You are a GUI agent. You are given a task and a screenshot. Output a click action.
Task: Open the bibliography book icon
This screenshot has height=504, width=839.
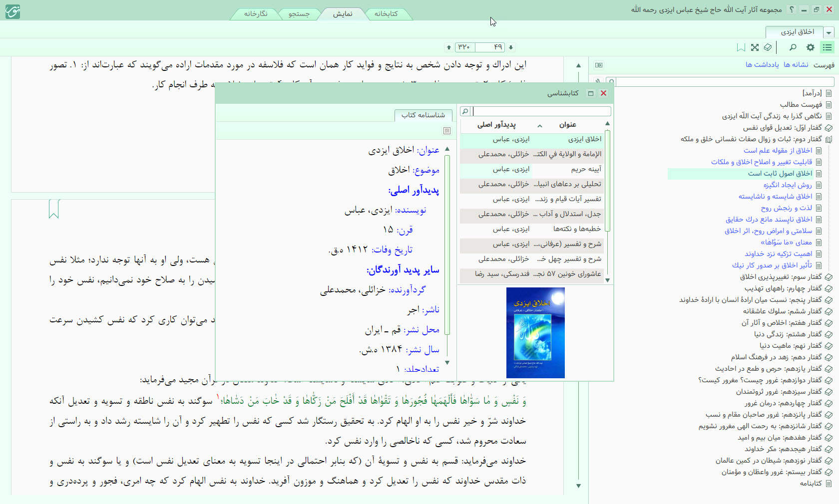pos(768,47)
